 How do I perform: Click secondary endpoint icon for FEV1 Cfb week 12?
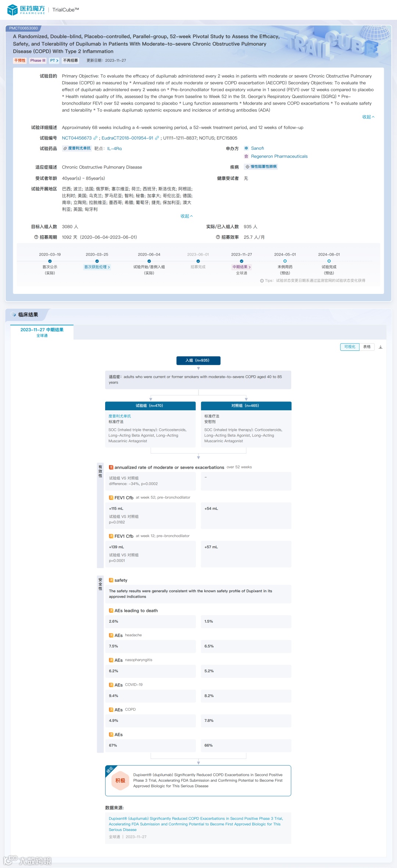[x=111, y=536]
